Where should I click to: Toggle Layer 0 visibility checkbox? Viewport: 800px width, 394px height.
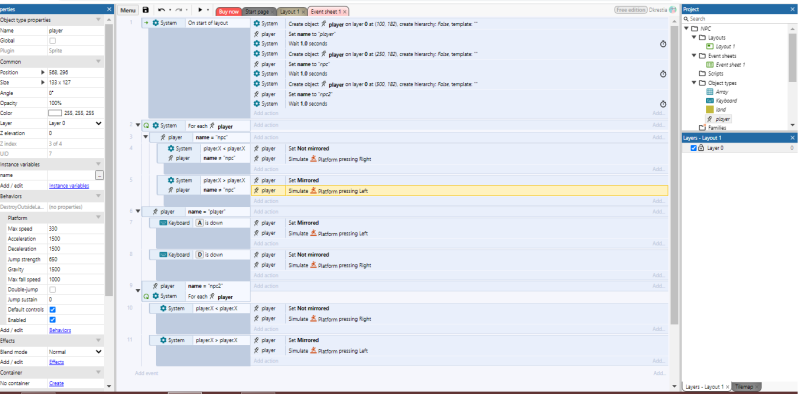click(x=693, y=148)
